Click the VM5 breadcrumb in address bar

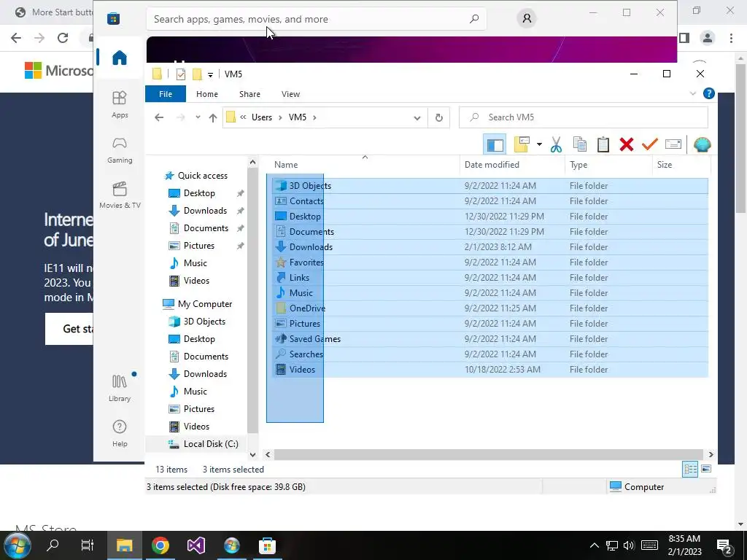[x=298, y=117]
